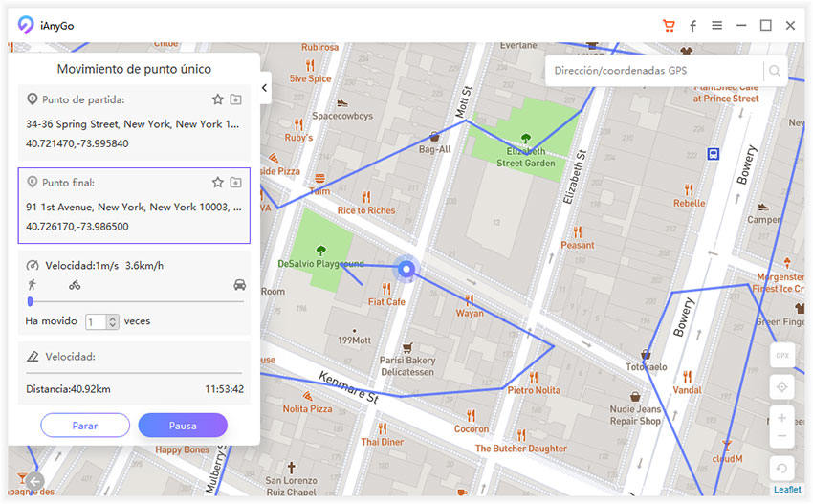Open the Leaflet attribution link
813x504 pixels.
point(787,489)
